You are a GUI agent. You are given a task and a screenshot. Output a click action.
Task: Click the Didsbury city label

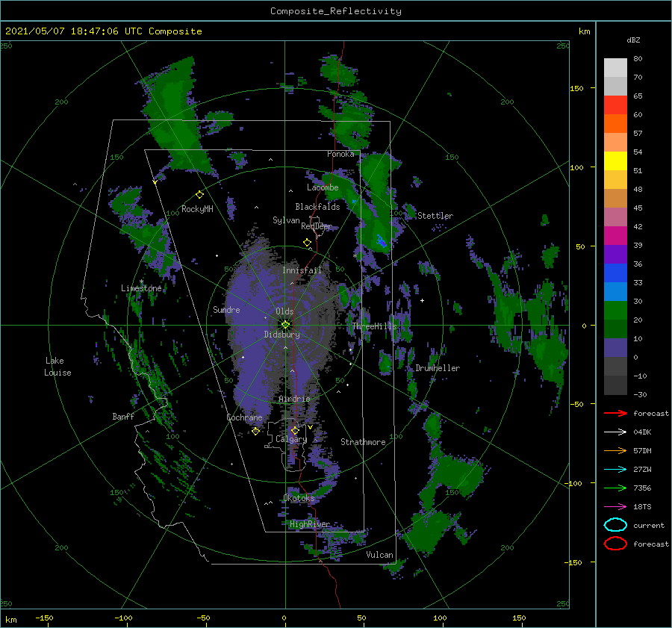281,335
